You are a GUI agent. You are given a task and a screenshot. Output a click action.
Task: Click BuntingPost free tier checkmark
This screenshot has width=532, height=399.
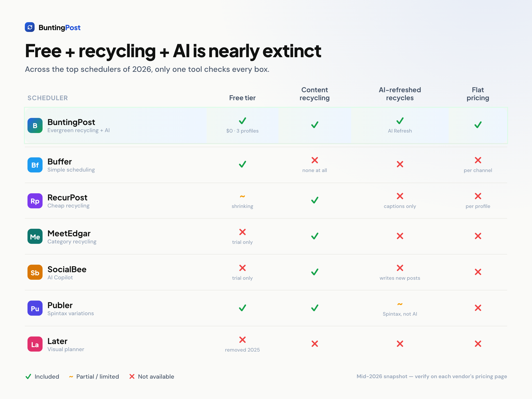tap(243, 121)
